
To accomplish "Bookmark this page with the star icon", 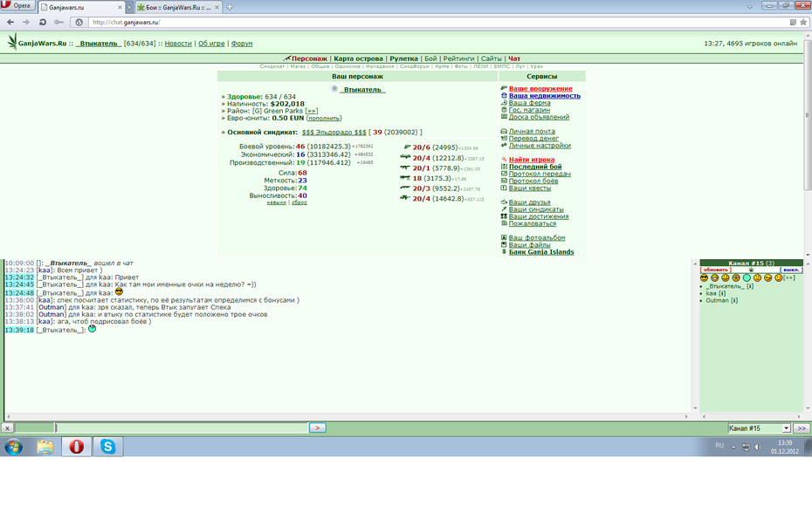I will pos(803,23).
